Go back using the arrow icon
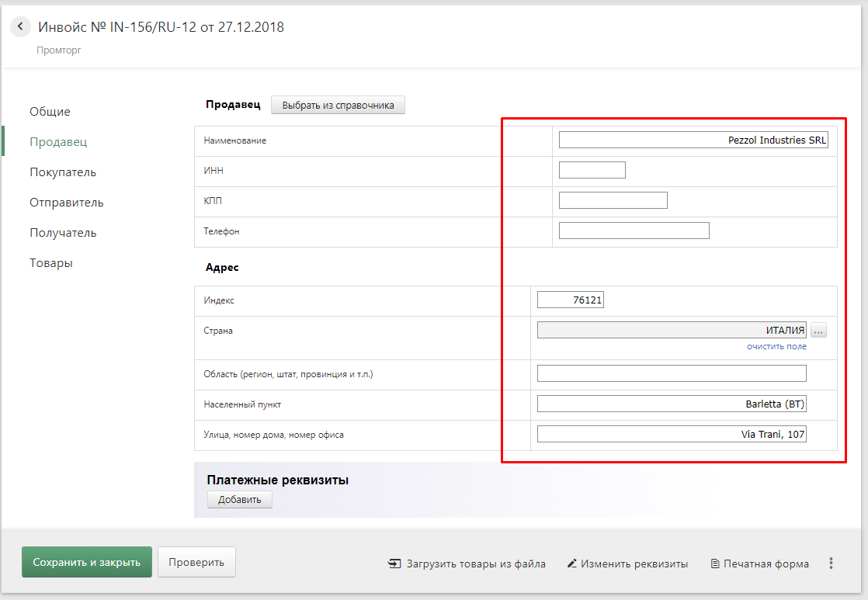The image size is (868, 600). (20, 26)
